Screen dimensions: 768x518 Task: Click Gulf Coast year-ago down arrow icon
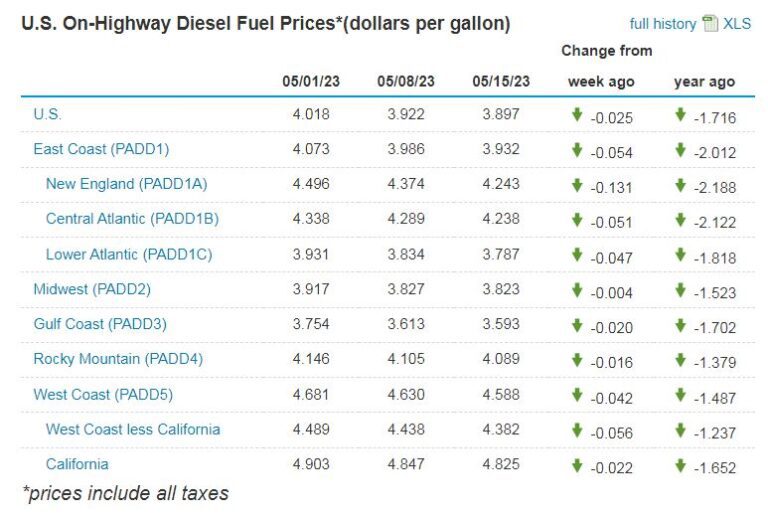coord(681,325)
